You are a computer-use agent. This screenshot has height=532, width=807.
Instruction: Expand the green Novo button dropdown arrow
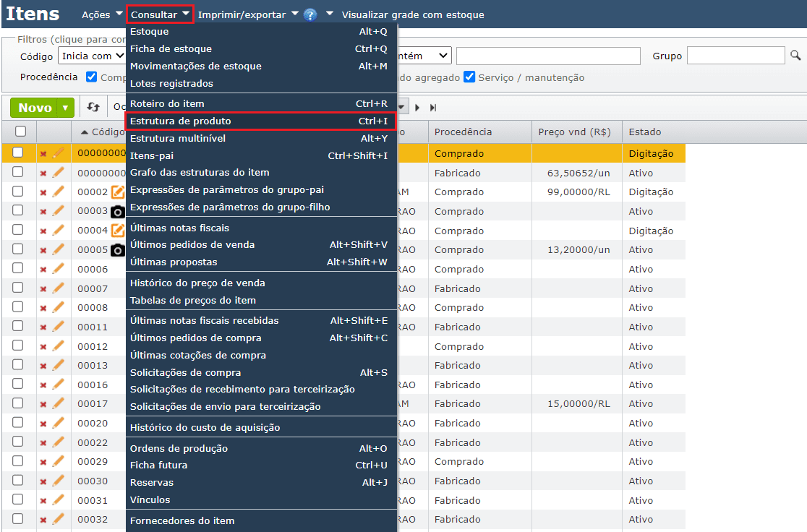coord(66,108)
